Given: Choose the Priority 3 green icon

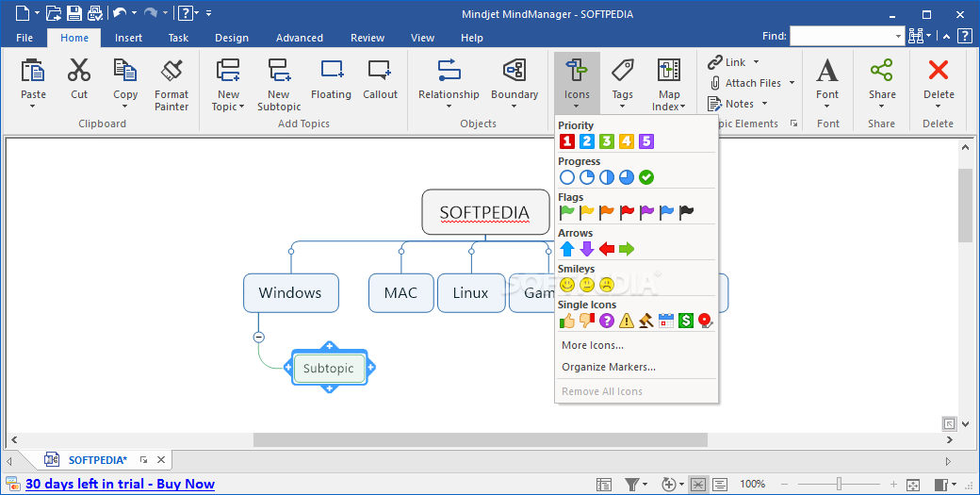Looking at the screenshot, I should coord(606,141).
